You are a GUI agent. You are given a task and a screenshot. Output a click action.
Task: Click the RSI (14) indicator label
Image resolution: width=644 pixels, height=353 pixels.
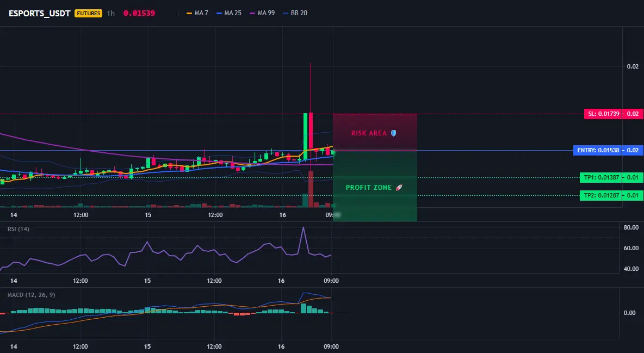click(18, 229)
